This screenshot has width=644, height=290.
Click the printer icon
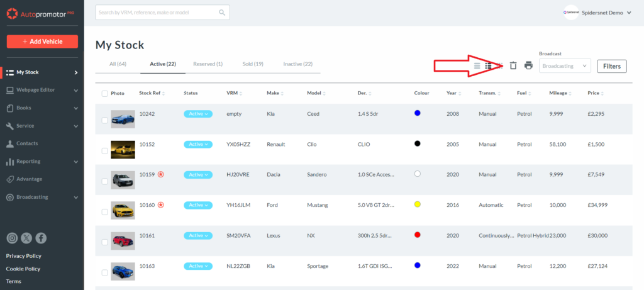pos(528,65)
